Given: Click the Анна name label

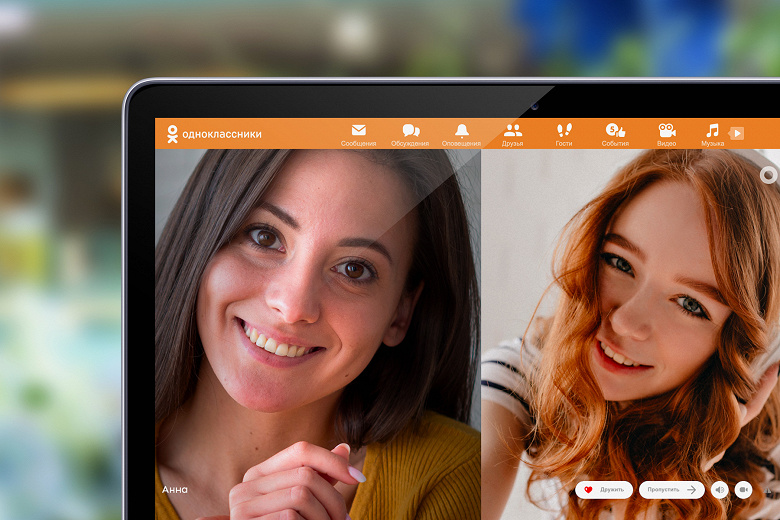Looking at the screenshot, I should [175, 490].
